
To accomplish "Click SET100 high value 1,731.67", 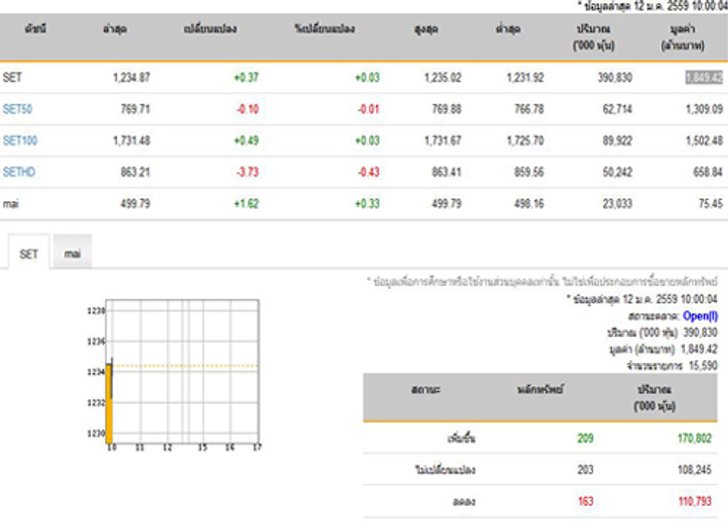I will coord(443,141).
